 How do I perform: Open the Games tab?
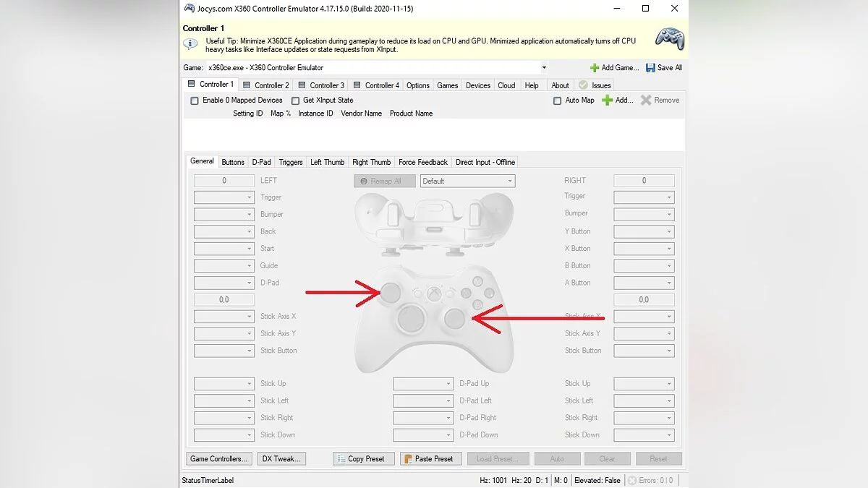pyautogui.click(x=448, y=85)
